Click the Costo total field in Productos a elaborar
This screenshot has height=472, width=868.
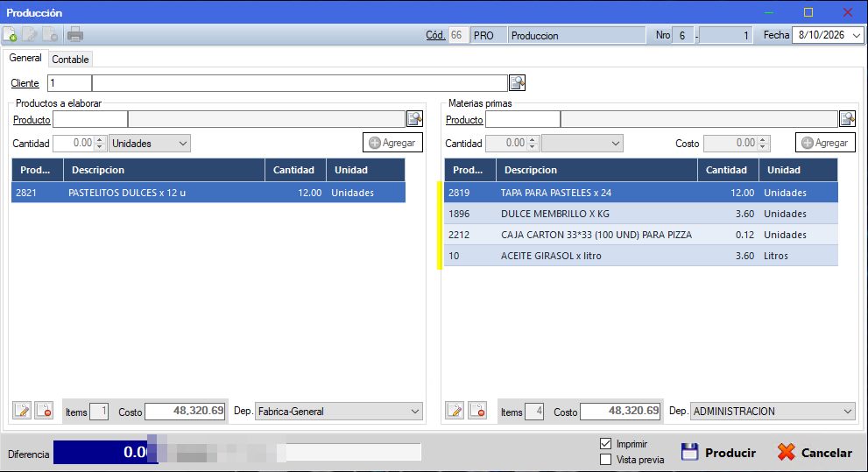[x=185, y=411]
